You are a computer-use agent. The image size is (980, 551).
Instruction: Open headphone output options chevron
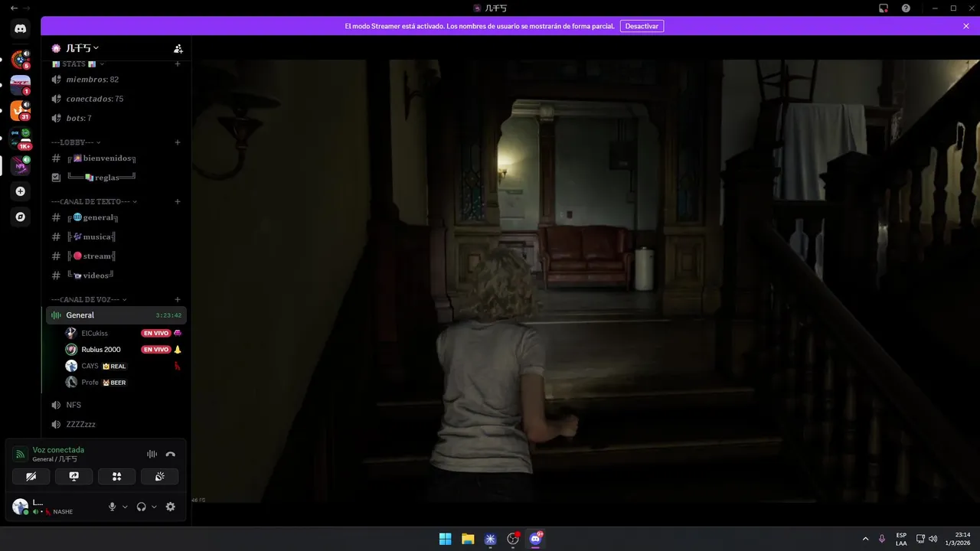tap(154, 507)
